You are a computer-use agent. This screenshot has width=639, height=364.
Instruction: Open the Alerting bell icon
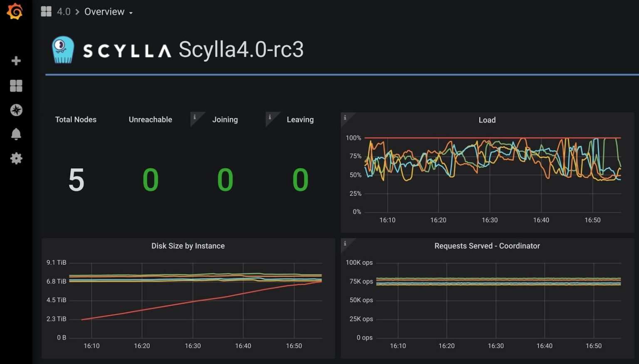16,134
